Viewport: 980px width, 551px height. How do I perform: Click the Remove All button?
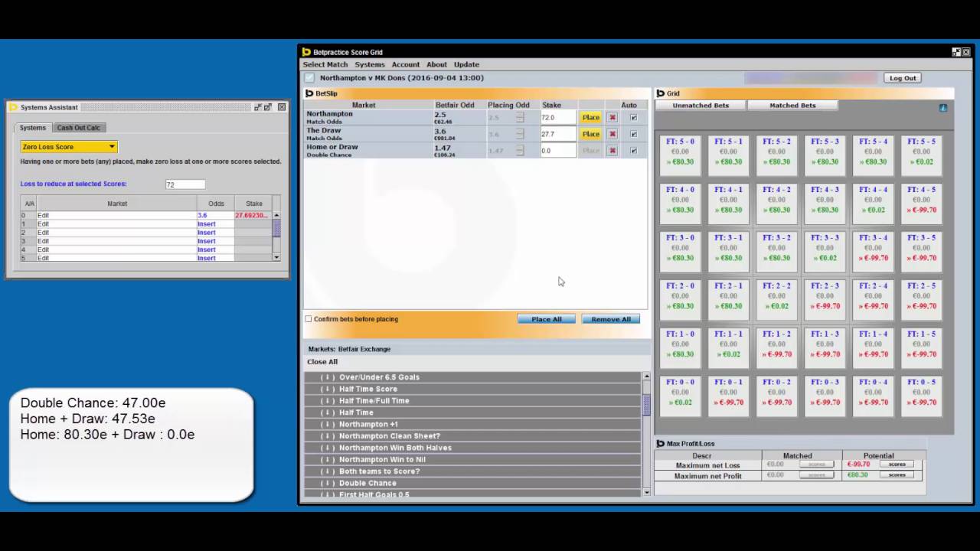611,319
